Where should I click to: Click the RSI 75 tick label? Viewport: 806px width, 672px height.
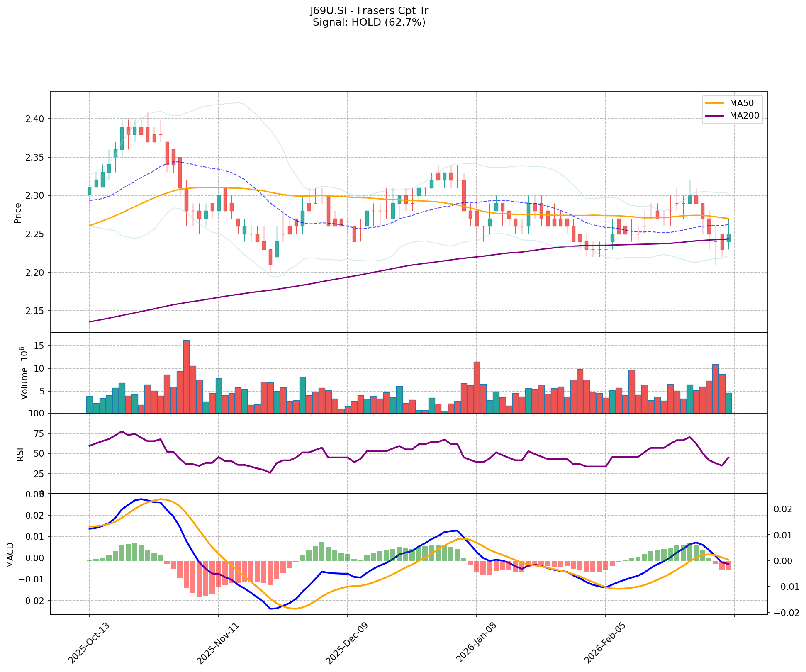[38, 433]
